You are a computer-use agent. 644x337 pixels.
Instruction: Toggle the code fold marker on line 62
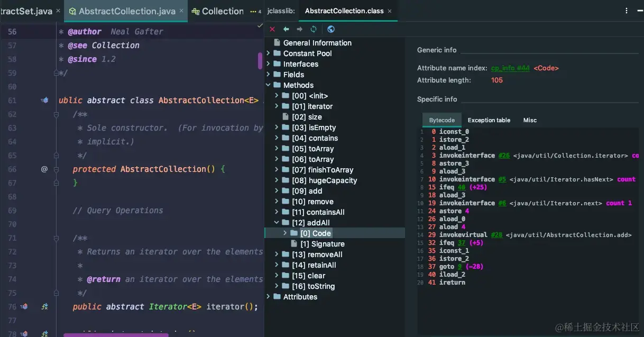(x=57, y=114)
